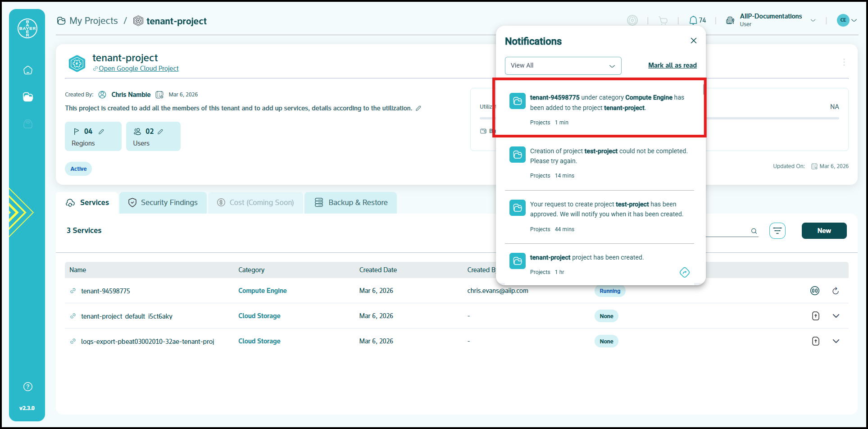The height and width of the screenshot is (429, 868).
Task: Close the Notifications panel
Action: point(694,41)
